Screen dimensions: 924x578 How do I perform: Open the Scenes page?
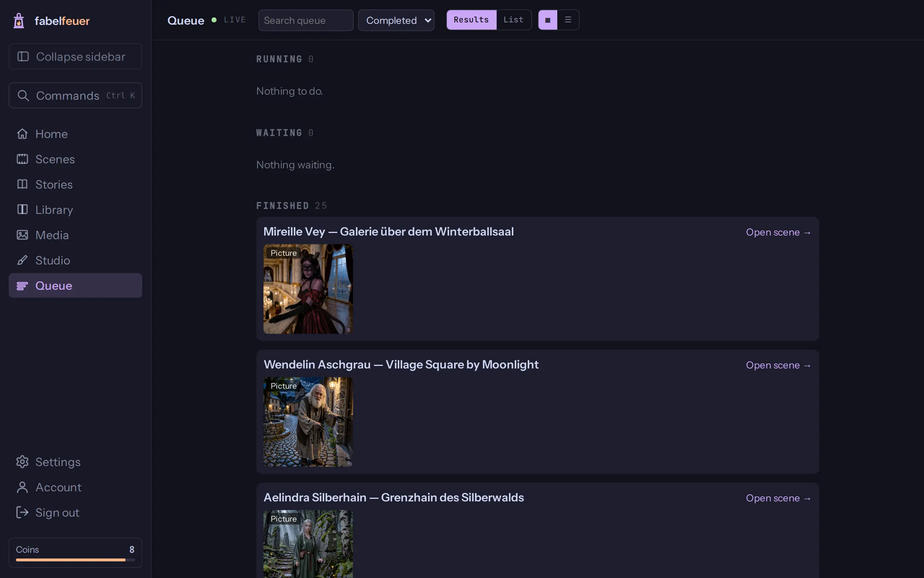75,159
